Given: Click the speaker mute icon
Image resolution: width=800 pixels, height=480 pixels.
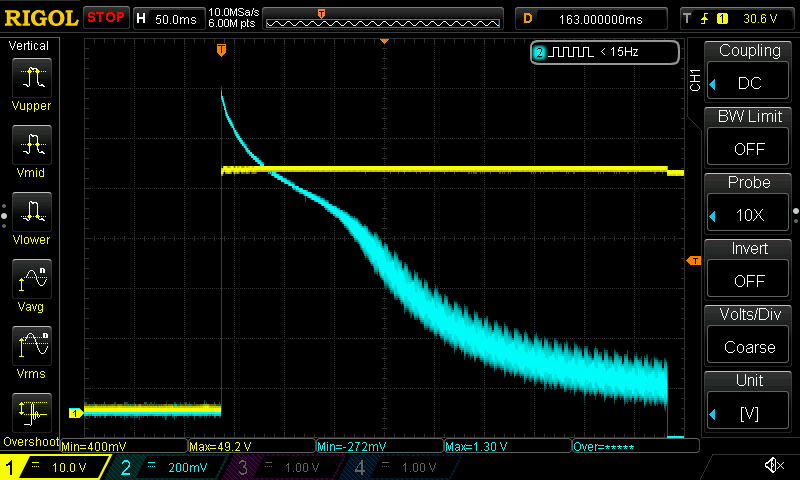Looking at the screenshot, I should (x=774, y=465).
